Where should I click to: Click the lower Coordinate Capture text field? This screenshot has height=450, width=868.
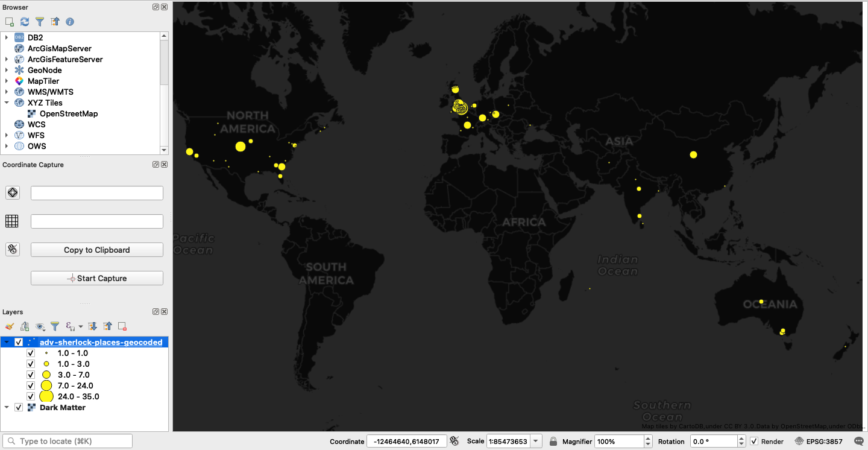click(97, 221)
